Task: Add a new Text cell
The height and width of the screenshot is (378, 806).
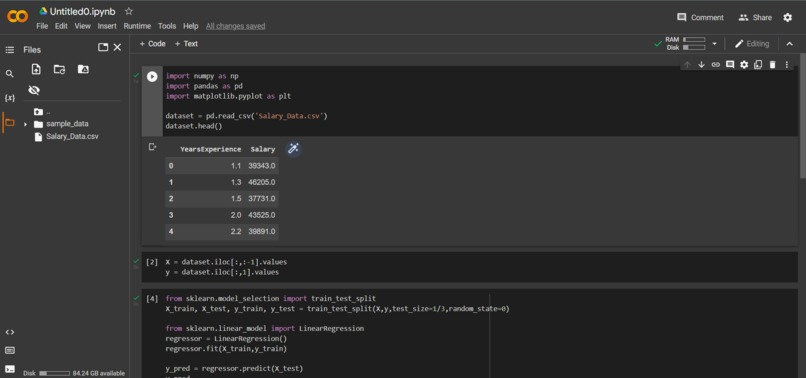Action: [186, 44]
